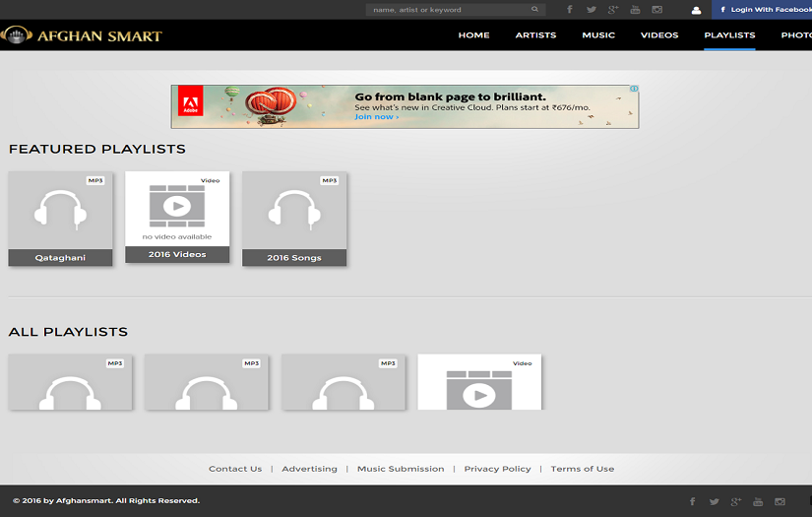Click the MP3 badge on 2016 Songs card

[x=330, y=181]
